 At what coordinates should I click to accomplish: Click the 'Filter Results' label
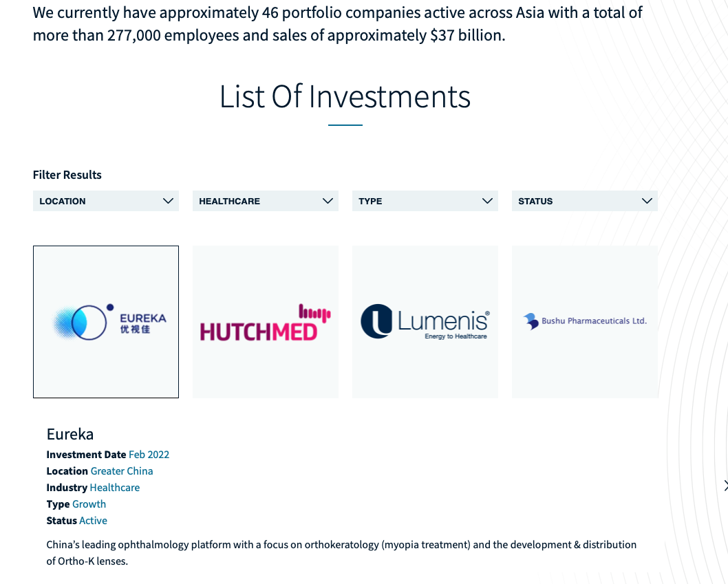click(x=67, y=175)
